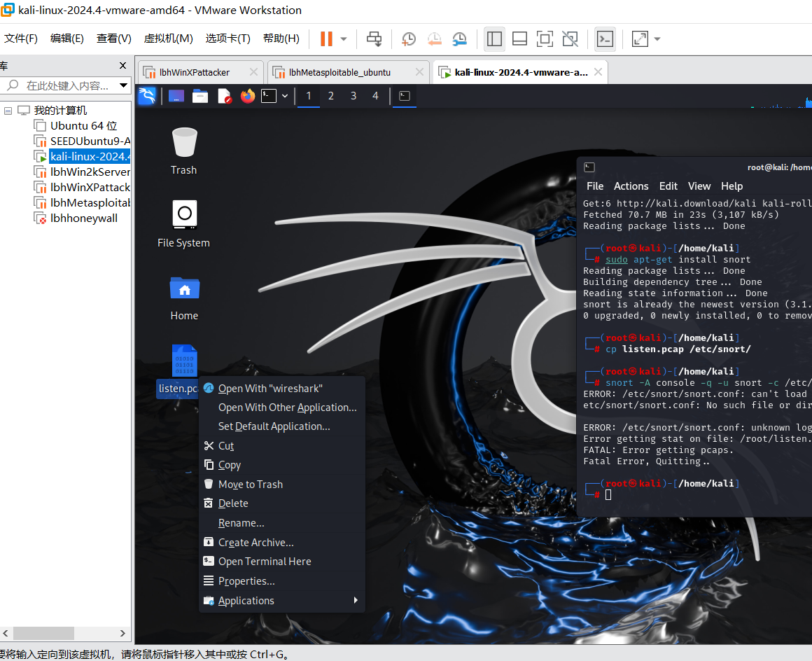
Task: Open the snapshot manager icon
Action: coord(459,39)
